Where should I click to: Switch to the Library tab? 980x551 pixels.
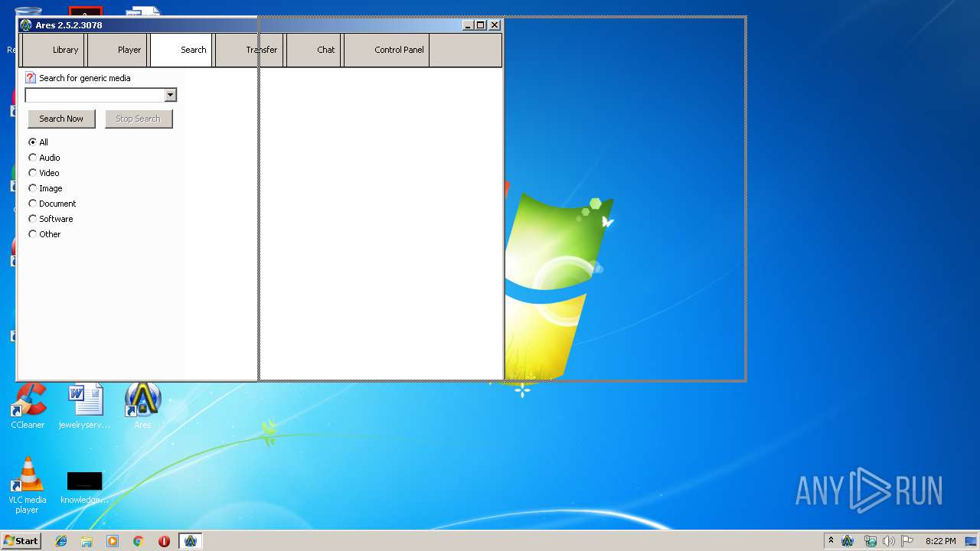click(54, 50)
